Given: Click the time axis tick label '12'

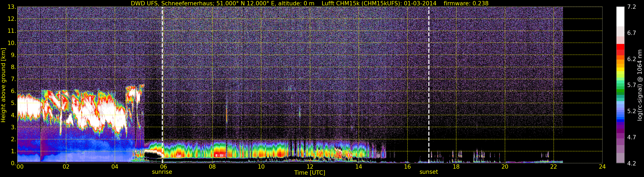Looking at the screenshot, I should pyautogui.click(x=310, y=167).
